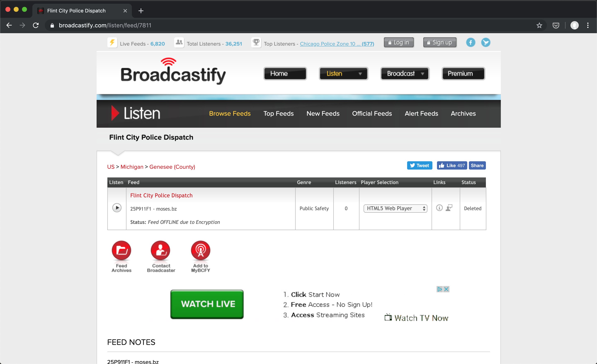Viewport: 597px width, 364px height.
Task: Click the Michigan breadcrumb link
Action: coord(132,167)
